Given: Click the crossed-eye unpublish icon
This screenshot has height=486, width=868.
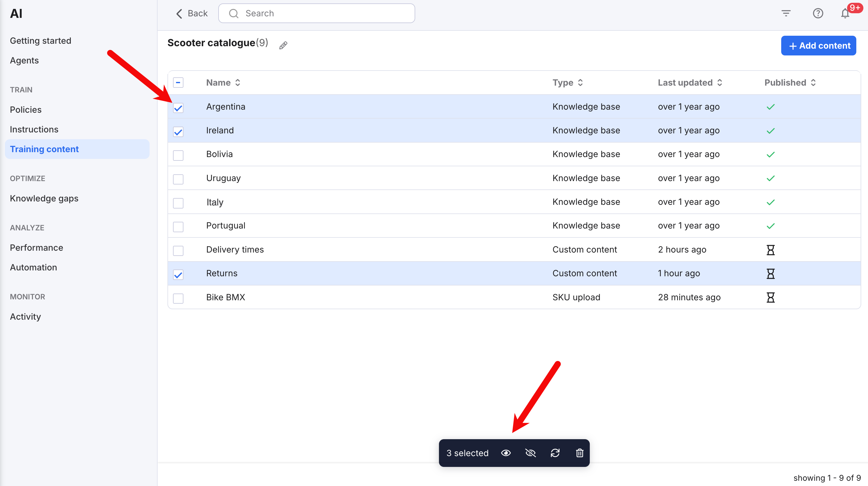Looking at the screenshot, I should point(530,453).
